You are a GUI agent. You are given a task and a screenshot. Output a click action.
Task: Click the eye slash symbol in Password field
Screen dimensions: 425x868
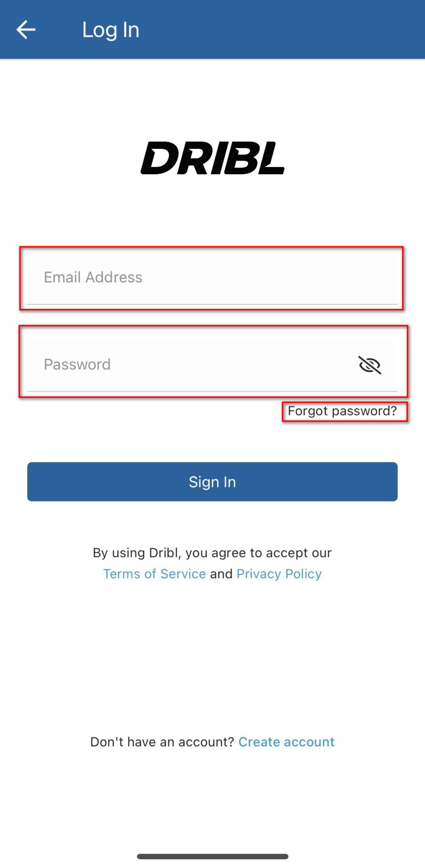point(369,365)
